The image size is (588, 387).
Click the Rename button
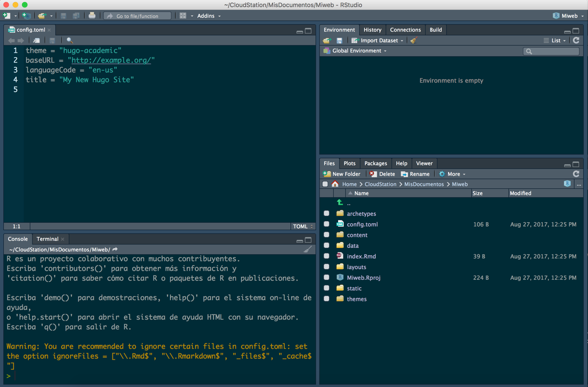415,174
